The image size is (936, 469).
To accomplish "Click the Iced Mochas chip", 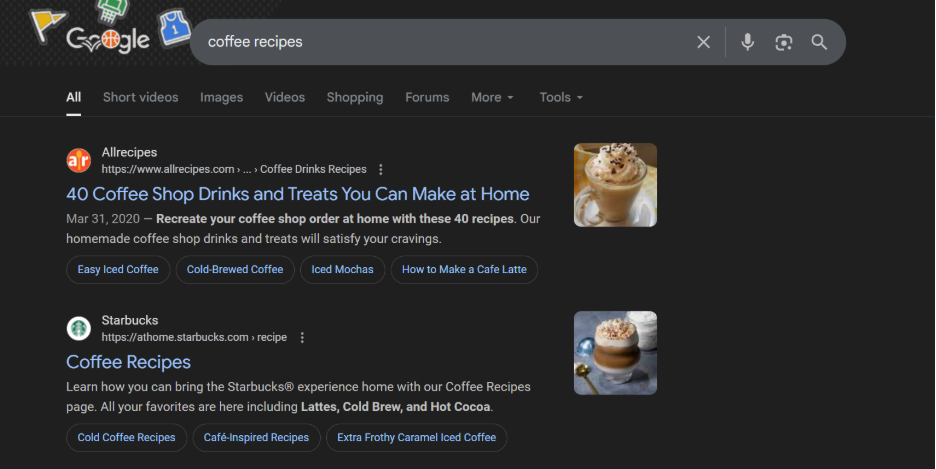I will (x=342, y=270).
